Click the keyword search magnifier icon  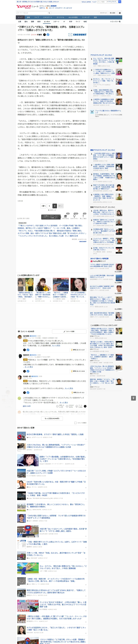(49, 13)
